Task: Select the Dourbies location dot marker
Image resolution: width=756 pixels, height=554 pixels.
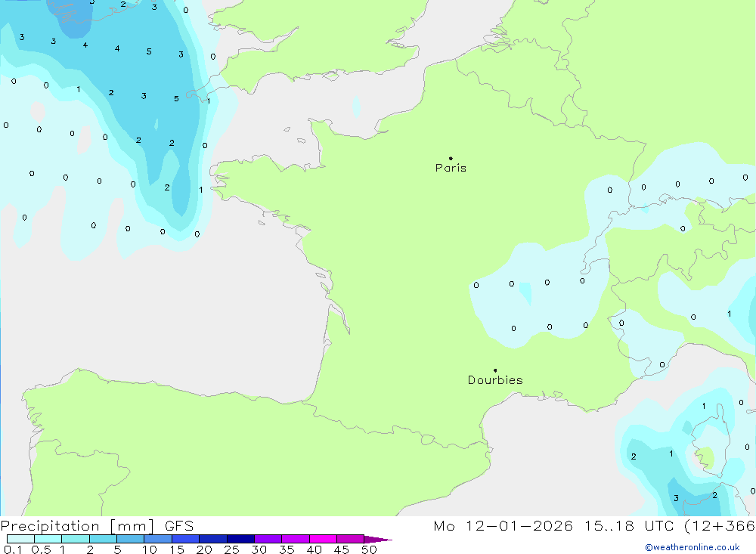Action: pos(495,370)
